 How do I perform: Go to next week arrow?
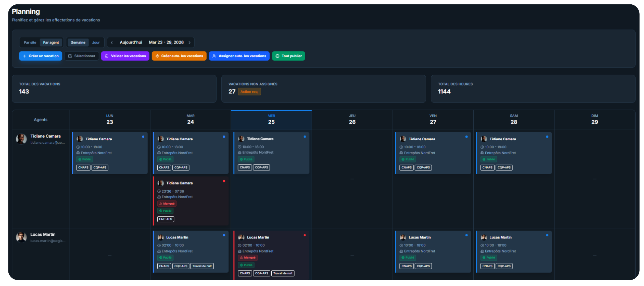[x=190, y=43]
